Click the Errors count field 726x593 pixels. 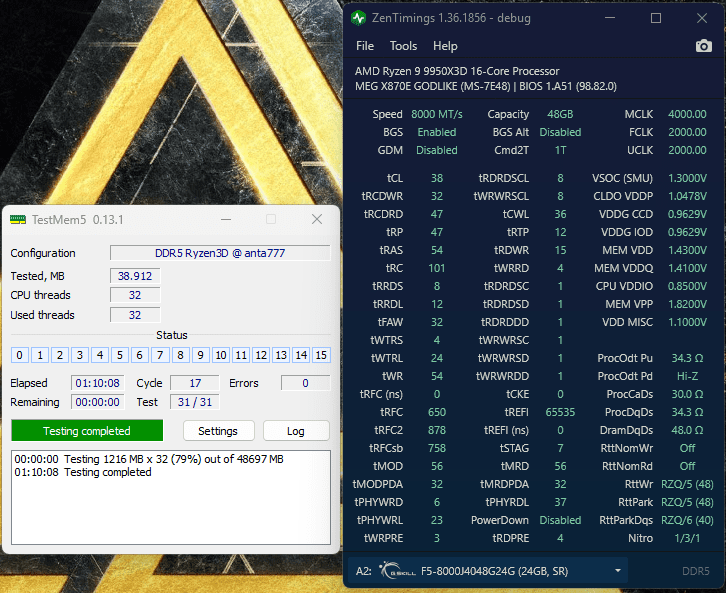(x=305, y=383)
